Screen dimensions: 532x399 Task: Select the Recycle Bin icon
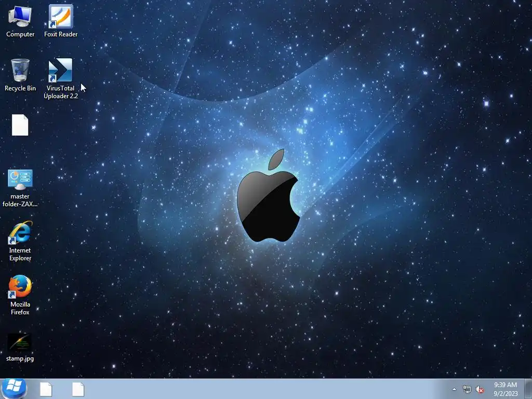20,75
